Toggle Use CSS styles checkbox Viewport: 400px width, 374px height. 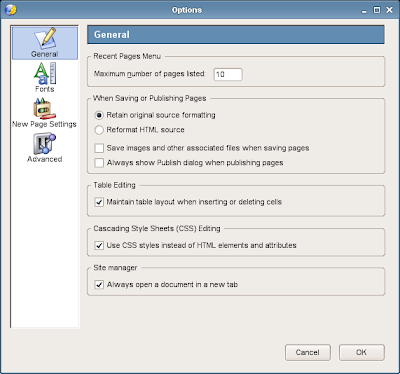(99, 245)
